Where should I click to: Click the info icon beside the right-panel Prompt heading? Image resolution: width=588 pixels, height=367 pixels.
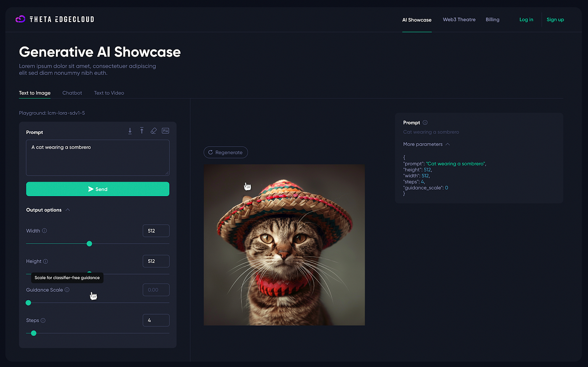(425, 123)
